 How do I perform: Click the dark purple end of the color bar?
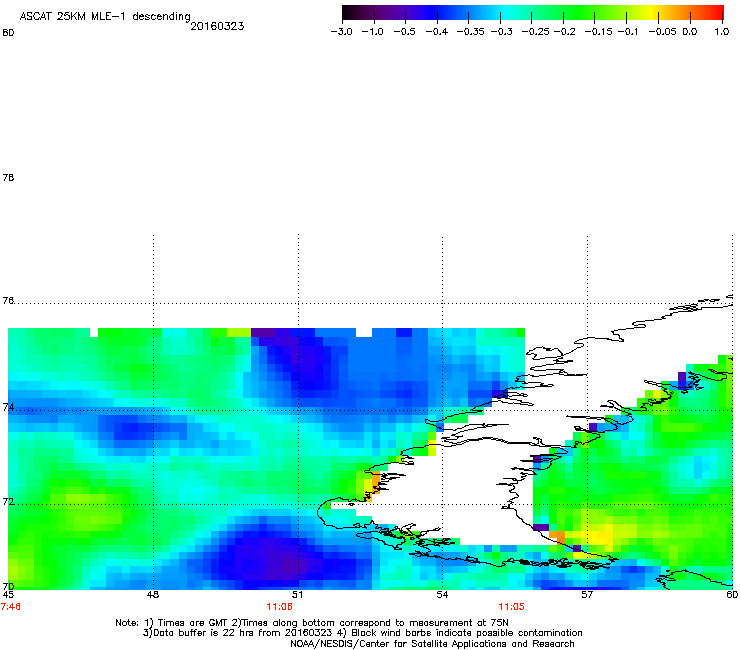(349, 13)
